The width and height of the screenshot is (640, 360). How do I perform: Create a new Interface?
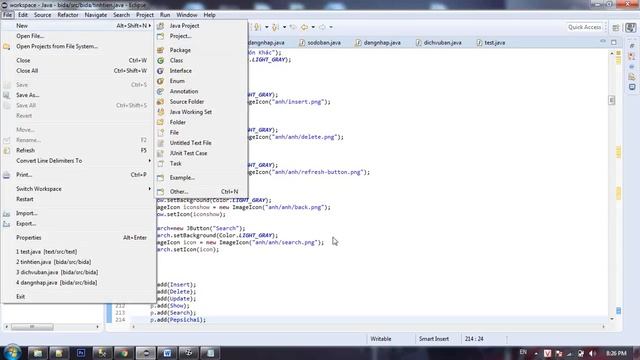pos(180,71)
